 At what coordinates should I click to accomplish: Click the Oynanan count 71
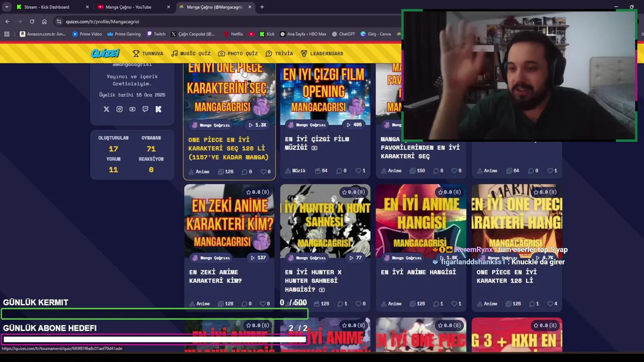coord(151,149)
